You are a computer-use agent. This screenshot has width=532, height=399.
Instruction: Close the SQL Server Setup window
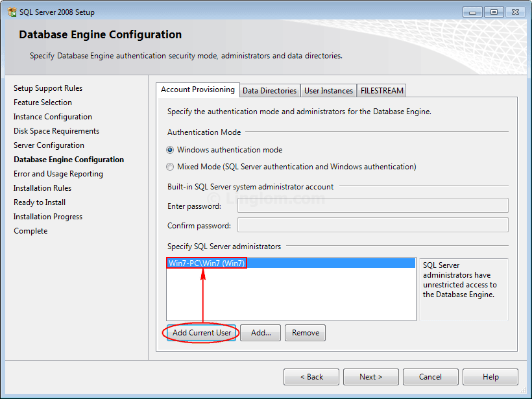515,12
